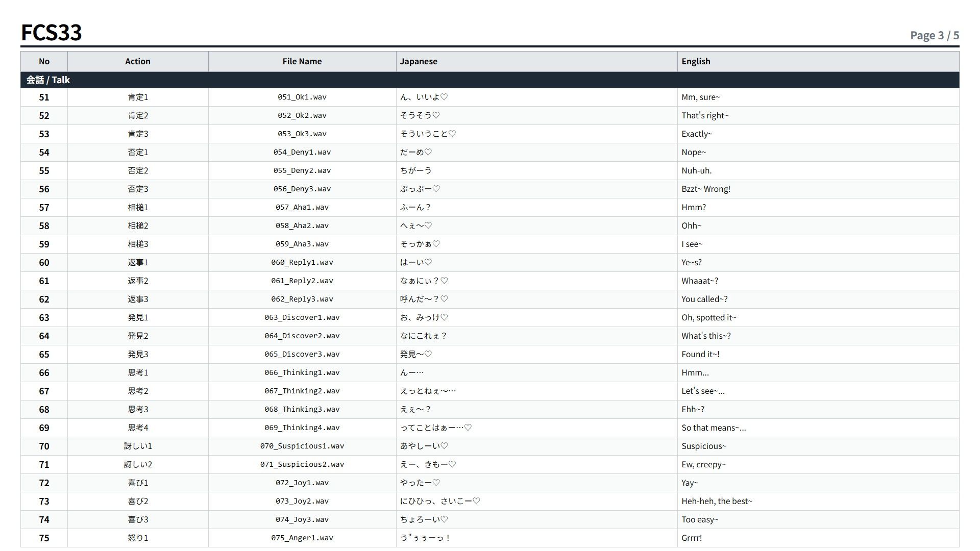Screen dimensions: 980x551
Task: Click the Action cell 思考4
Action: tap(138, 428)
